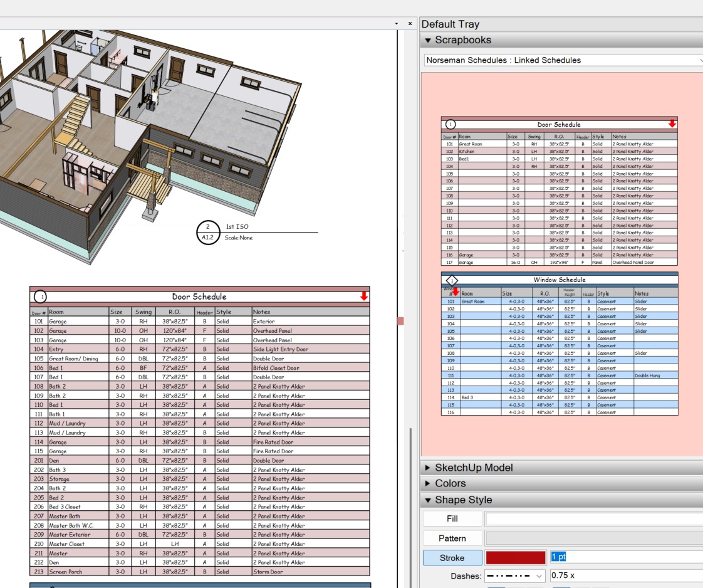Click the Dashes: label in Shape Style
This screenshot has width=703, height=588.
coord(466,576)
